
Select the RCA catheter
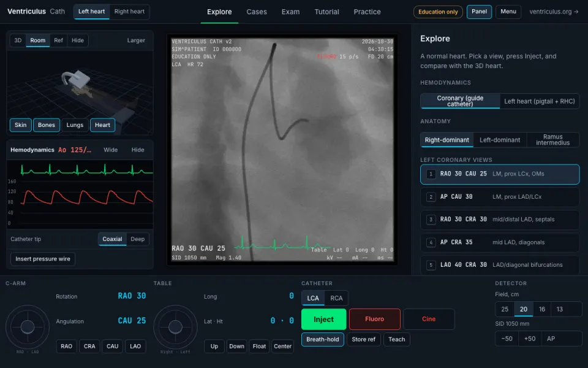pos(336,298)
